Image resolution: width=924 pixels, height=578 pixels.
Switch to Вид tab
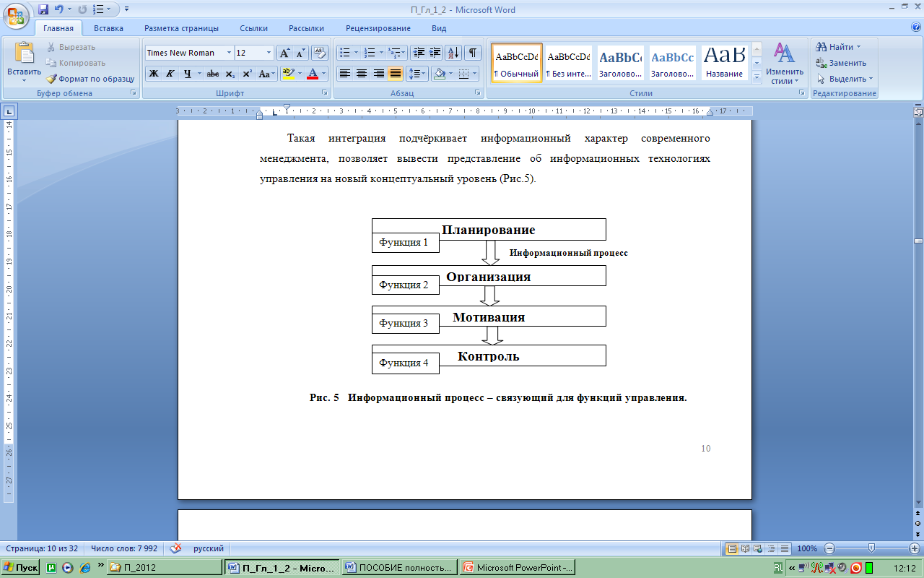(x=439, y=28)
